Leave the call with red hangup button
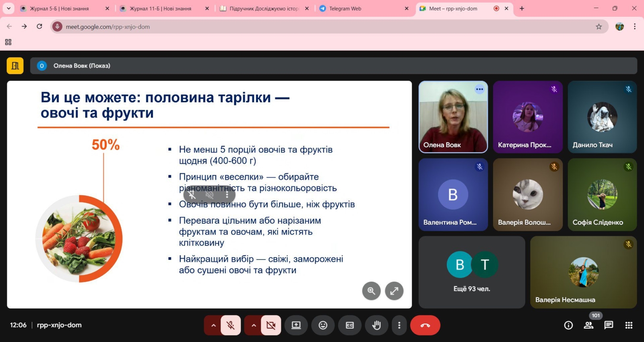The height and width of the screenshot is (342, 644). [x=425, y=325]
